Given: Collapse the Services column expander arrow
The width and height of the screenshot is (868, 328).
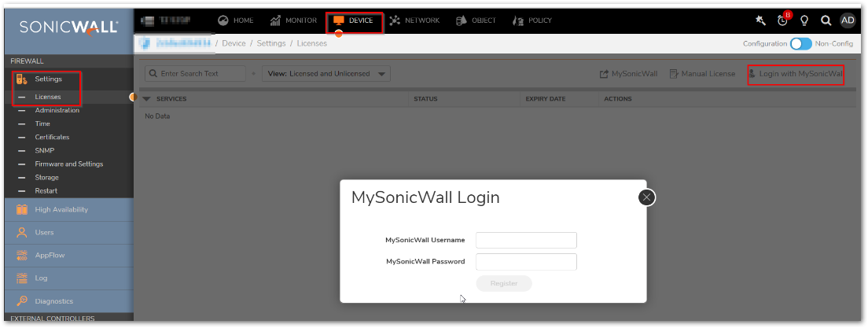Looking at the screenshot, I should [x=146, y=99].
